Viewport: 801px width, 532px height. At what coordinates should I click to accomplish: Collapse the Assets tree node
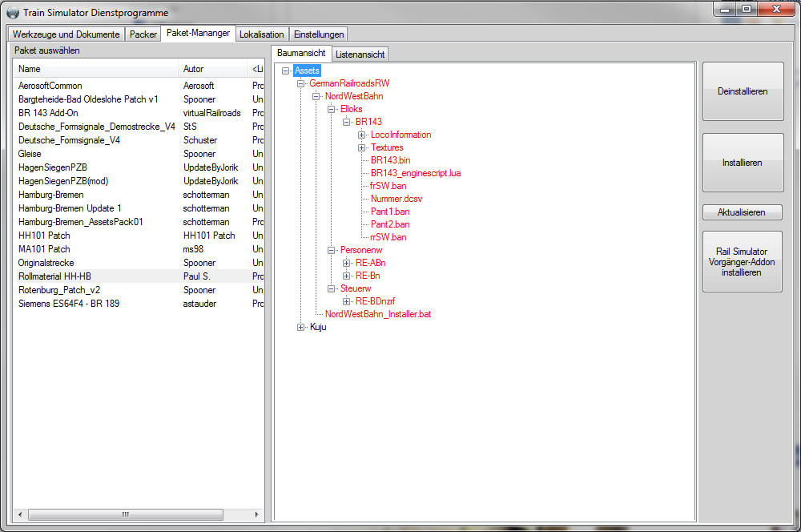click(286, 71)
